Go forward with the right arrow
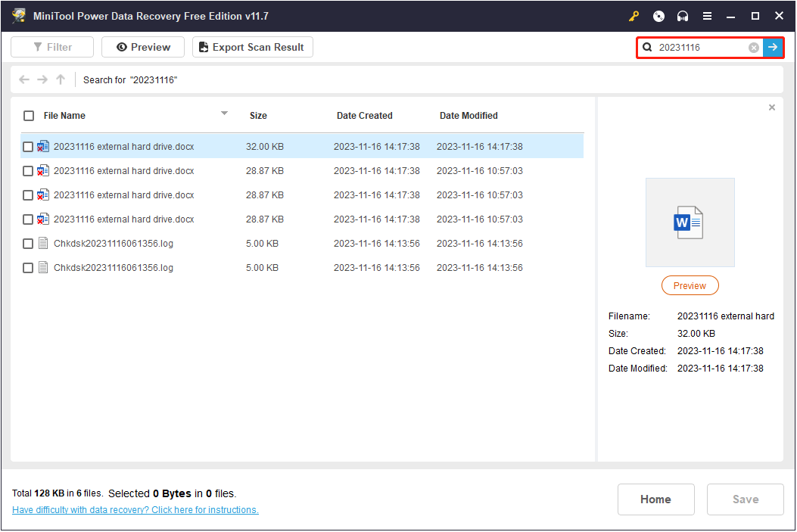The width and height of the screenshot is (797, 532). pyautogui.click(x=42, y=79)
